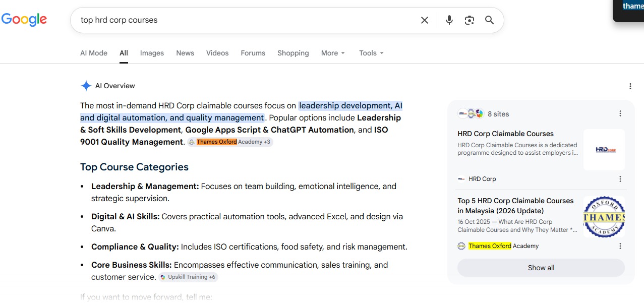Click the HRD Corp logo thumbnail
This screenshot has height=306, width=644.
(604, 150)
